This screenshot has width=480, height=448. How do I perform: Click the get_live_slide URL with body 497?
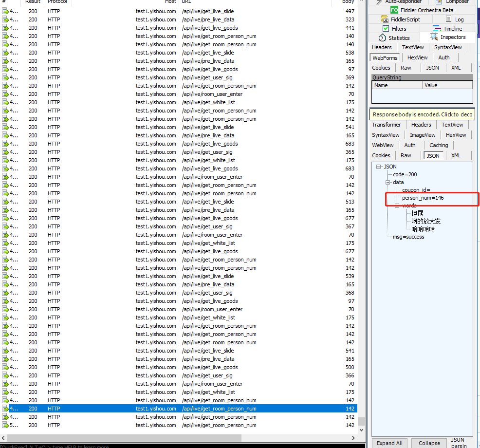pos(208,11)
